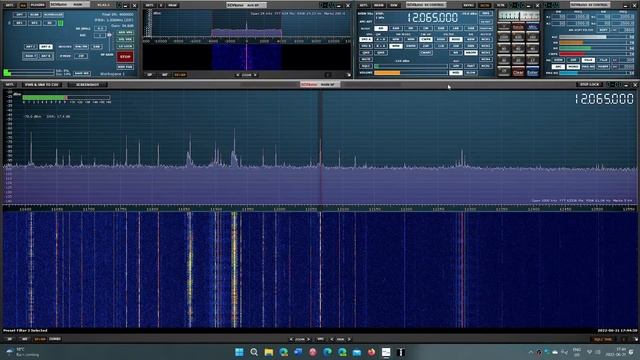The width and height of the screenshot is (640, 360).
Task: Enable NCH1 notch in RX Control
Action: [486, 39]
